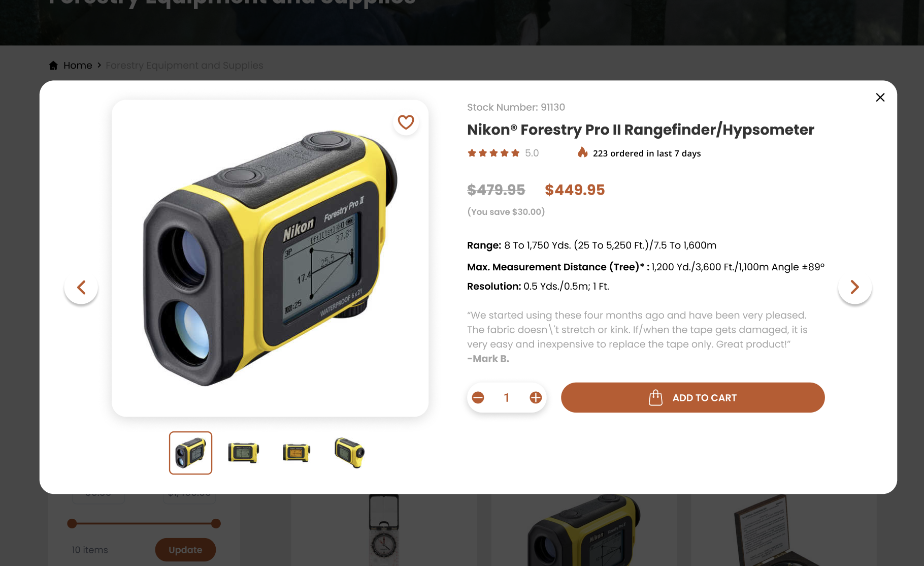Increase quantity with plus icon

tap(536, 398)
